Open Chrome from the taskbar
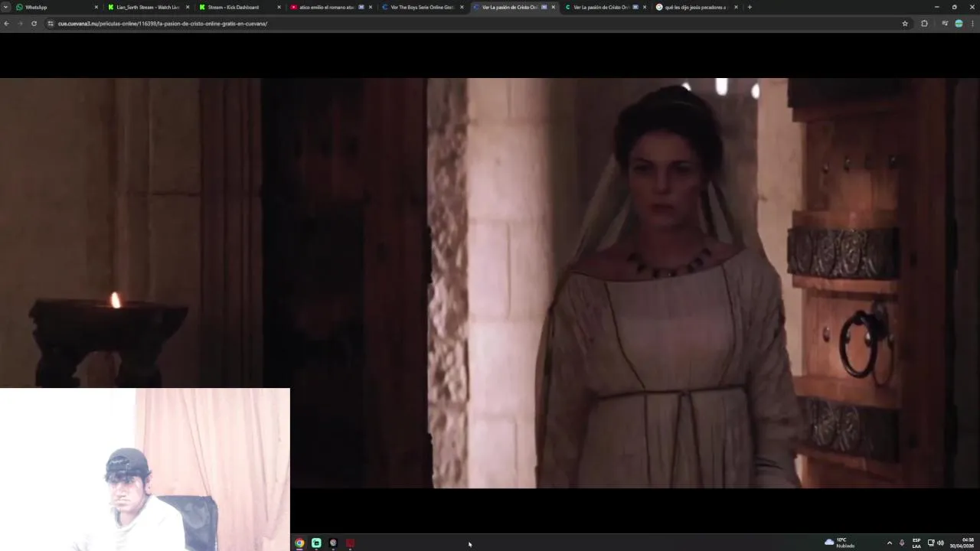This screenshot has height=551, width=980. [299, 543]
